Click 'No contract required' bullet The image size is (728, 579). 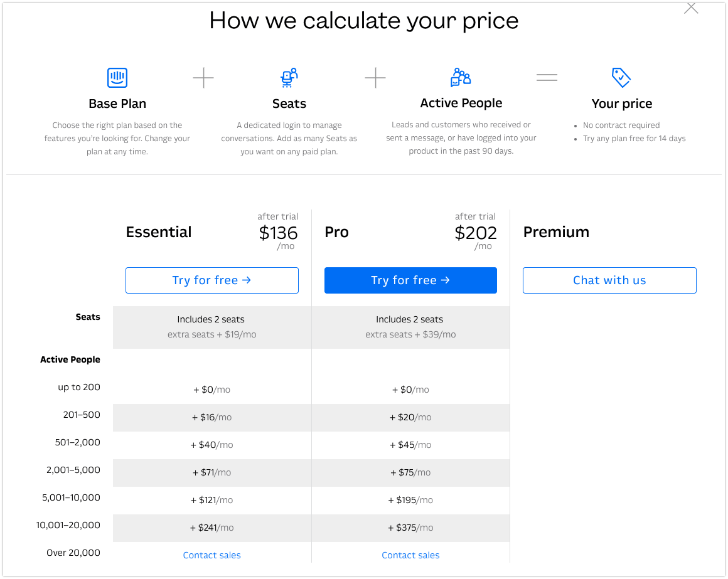621,125
